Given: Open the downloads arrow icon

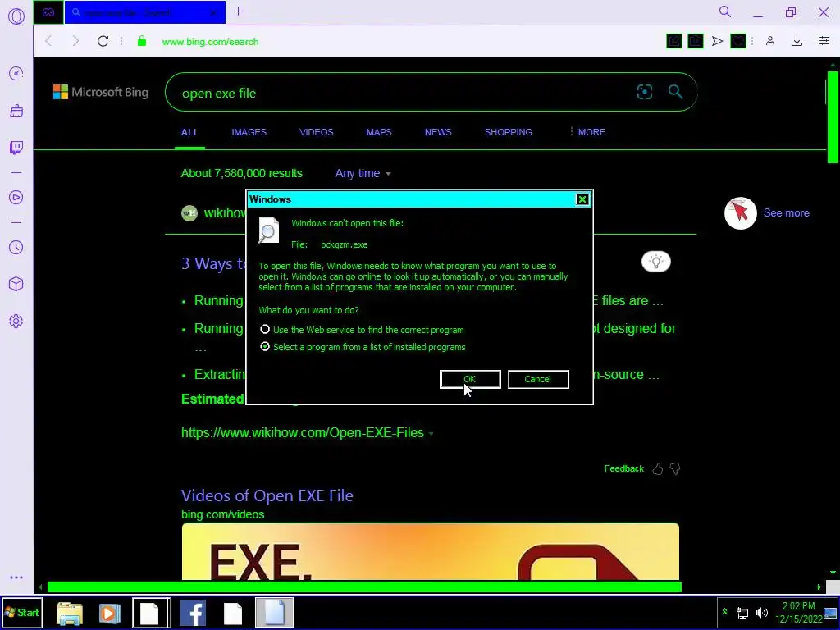Looking at the screenshot, I should [x=797, y=41].
